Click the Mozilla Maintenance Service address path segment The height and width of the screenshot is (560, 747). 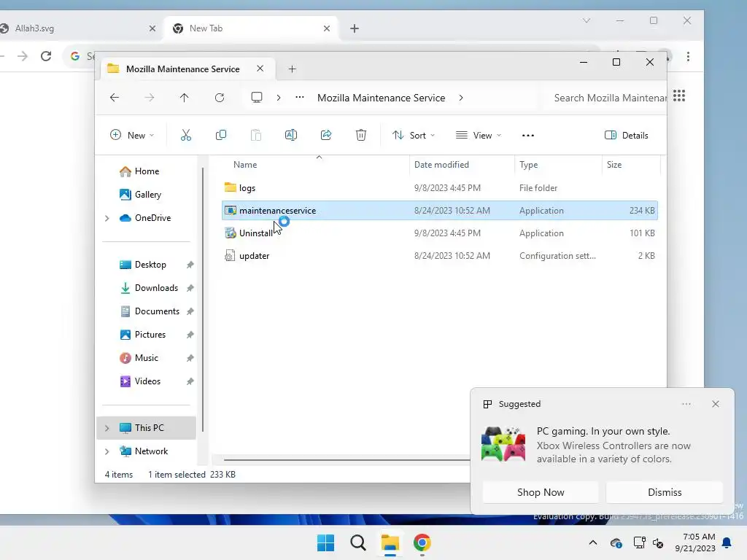click(381, 98)
